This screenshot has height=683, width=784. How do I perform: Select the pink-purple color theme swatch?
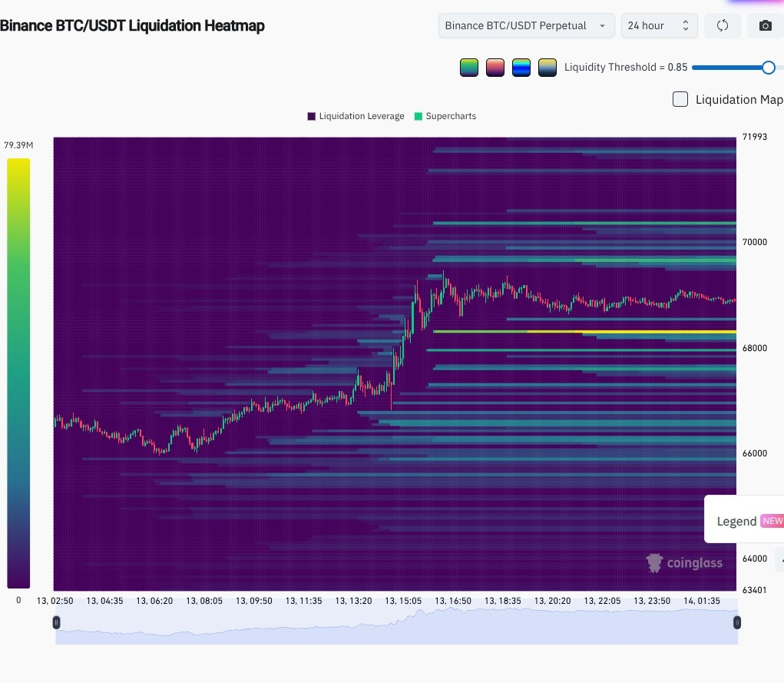click(x=495, y=68)
